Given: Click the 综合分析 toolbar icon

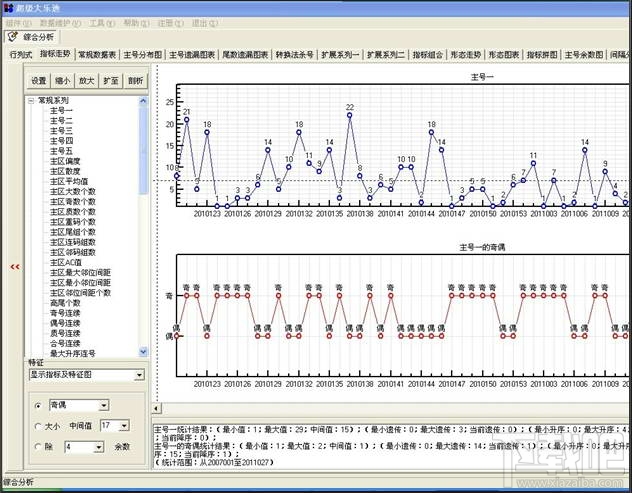Looking at the screenshot, I should [x=13, y=37].
